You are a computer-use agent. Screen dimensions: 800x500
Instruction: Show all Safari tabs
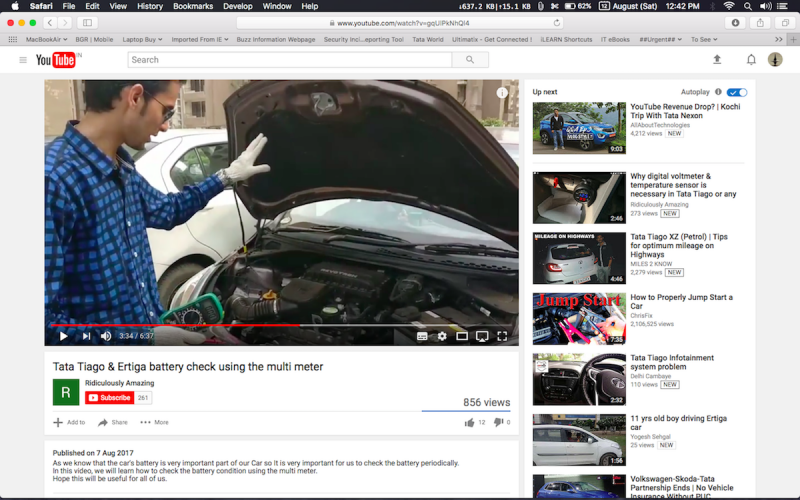(x=785, y=22)
